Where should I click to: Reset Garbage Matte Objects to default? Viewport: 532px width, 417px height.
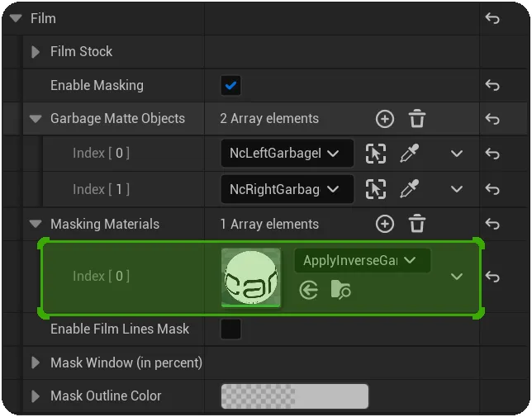[x=492, y=119]
